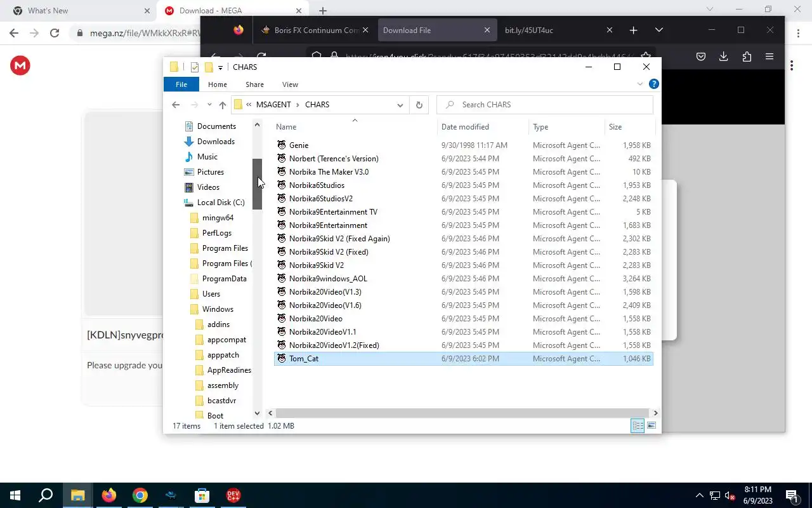Open Firefox from the taskbar

(x=109, y=495)
